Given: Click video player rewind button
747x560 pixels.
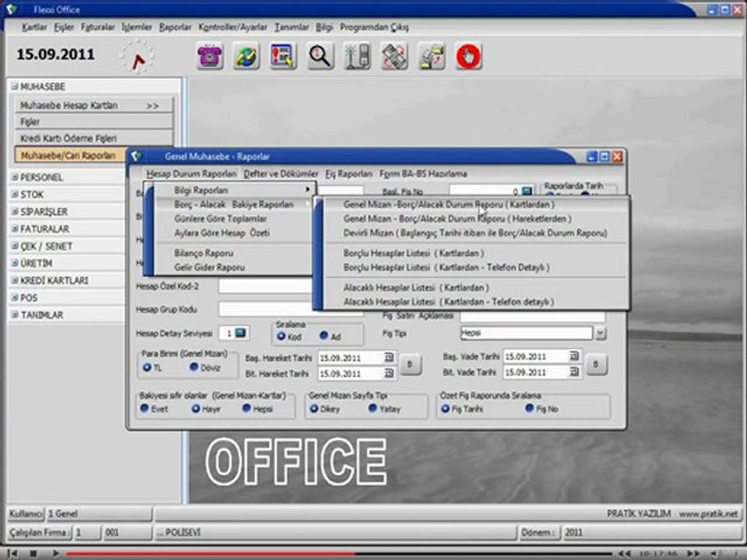Looking at the screenshot, I should pyautogui.click(x=625, y=553).
